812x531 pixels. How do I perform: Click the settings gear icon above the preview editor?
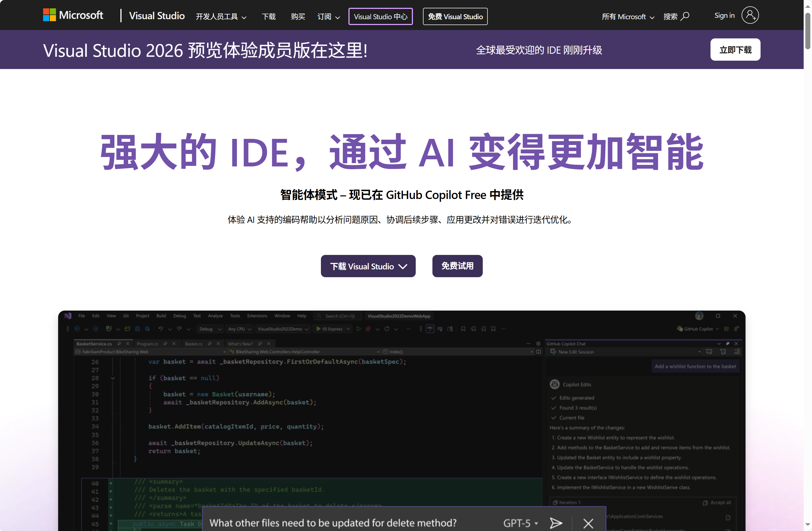[538, 343]
